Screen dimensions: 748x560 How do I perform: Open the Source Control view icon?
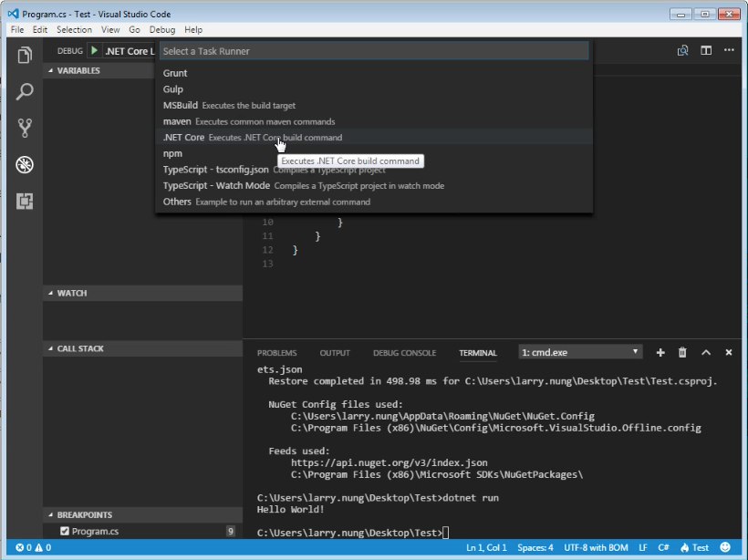pos(25,128)
